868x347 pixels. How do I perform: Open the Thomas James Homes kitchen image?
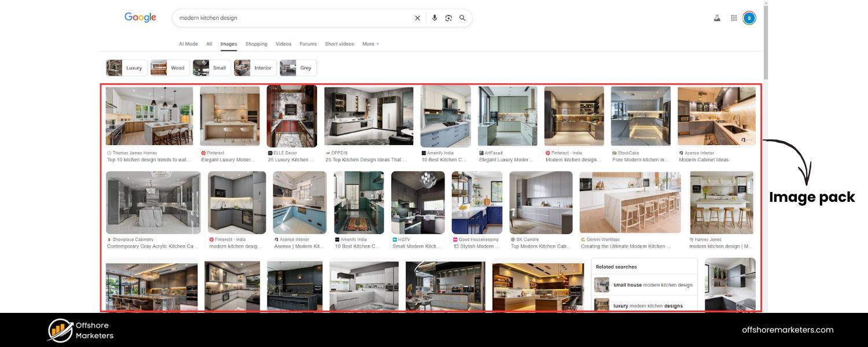pos(149,116)
